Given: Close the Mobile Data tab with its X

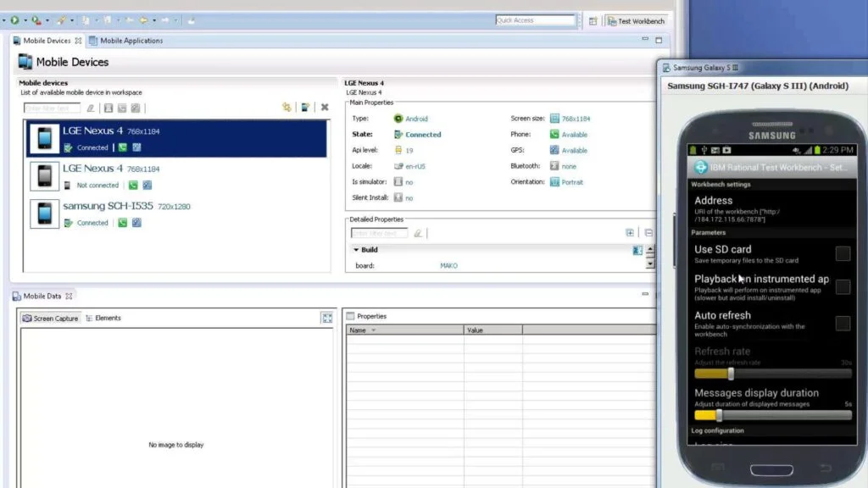Looking at the screenshot, I should coord(69,297).
